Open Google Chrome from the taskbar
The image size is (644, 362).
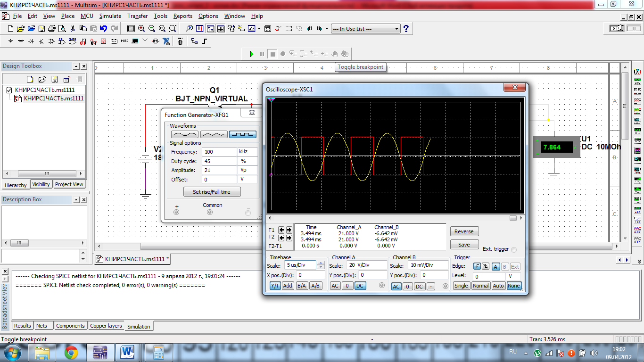coord(71,352)
